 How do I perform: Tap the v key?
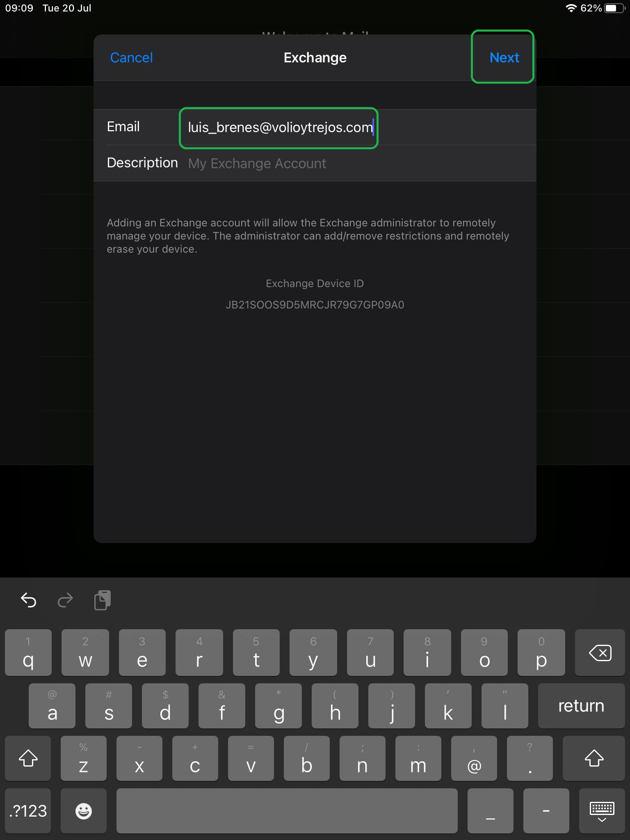tap(251, 758)
